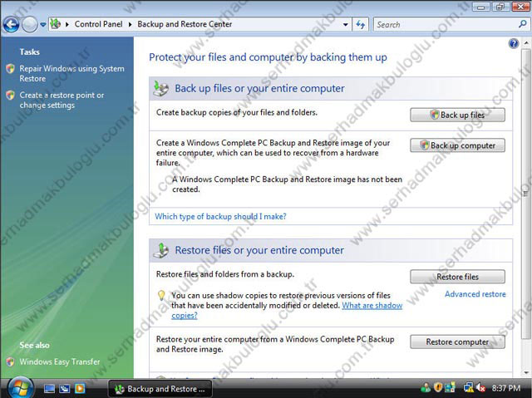Select Control Panel breadcrumb

click(x=98, y=24)
